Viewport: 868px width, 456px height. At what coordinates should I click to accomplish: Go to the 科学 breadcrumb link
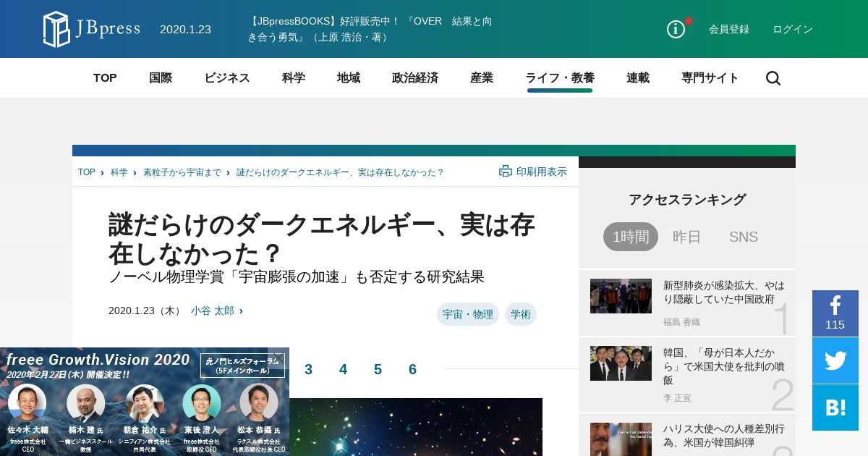pyautogui.click(x=119, y=172)
